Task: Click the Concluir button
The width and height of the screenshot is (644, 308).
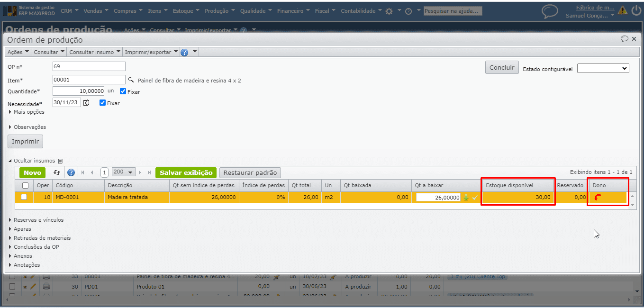Action: (502, 68)
